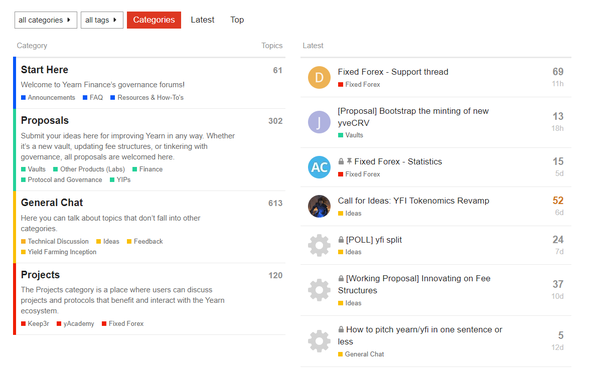The width and height of the screenshot is (600, 370).
Task: Click avatar photo beside Tokenomics Revamp topic
Action: 319,206
